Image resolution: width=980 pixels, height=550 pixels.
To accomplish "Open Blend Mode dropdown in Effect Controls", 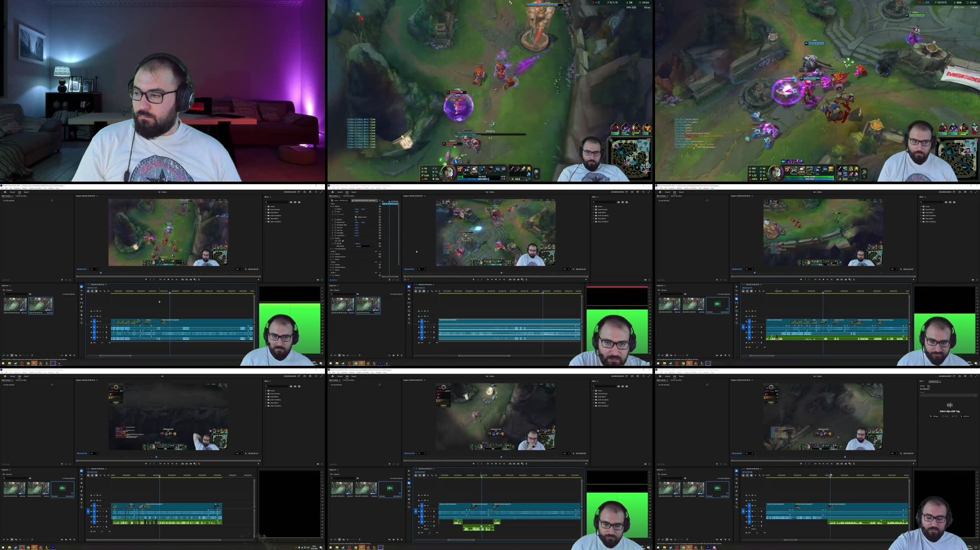I will click(x=364, y=246).
